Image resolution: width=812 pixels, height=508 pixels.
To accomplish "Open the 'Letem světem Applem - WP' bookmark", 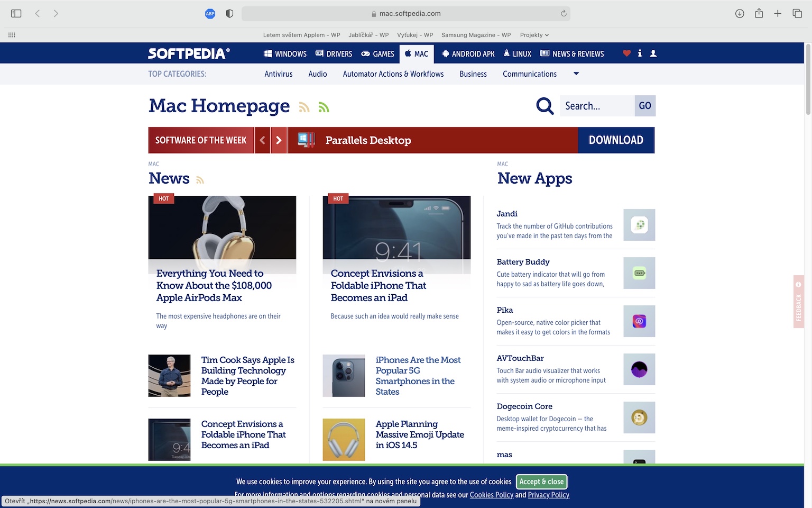I will (x=302, y=35).
